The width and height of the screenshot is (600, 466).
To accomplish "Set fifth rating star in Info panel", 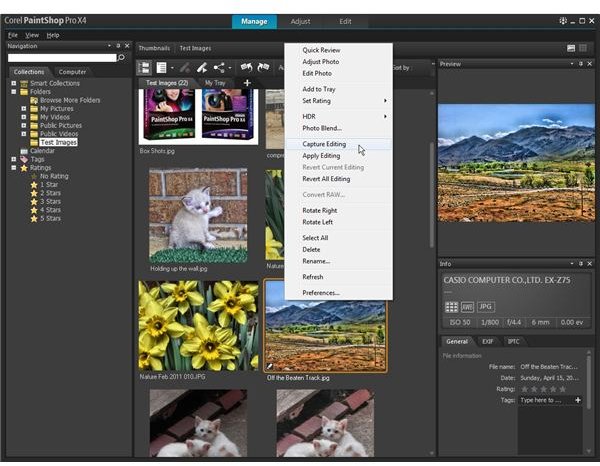I will pyautogui.click(x=562, y=389).
